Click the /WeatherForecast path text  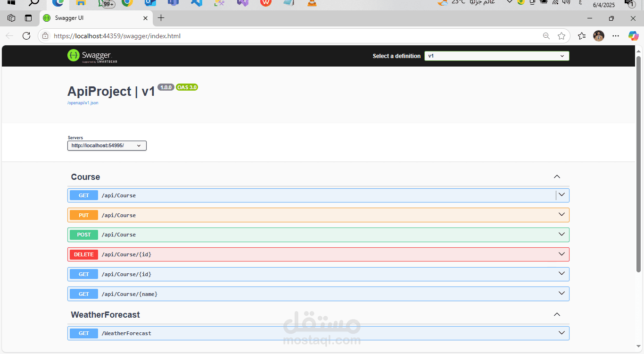pyautogui.click(x=126, y=333)
